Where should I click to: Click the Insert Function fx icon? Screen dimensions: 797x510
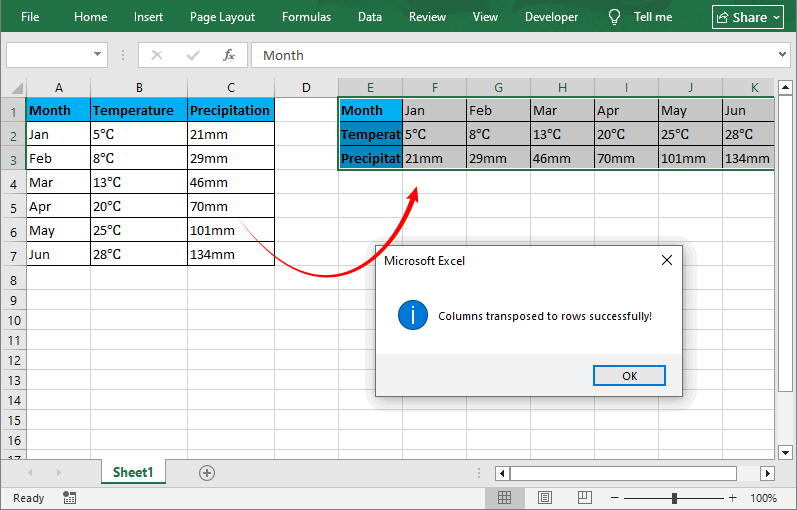[x=229, y=55]
